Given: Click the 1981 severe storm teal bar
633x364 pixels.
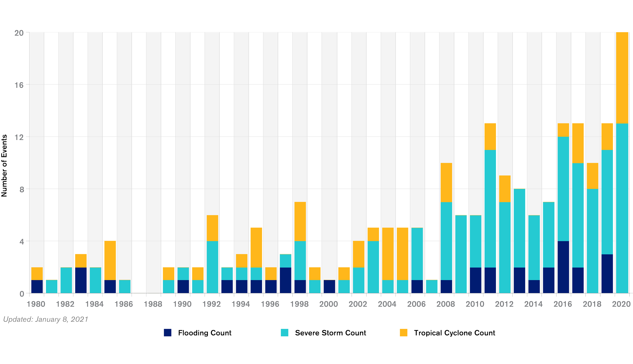Looking at the screenshot, I should 52,287.
